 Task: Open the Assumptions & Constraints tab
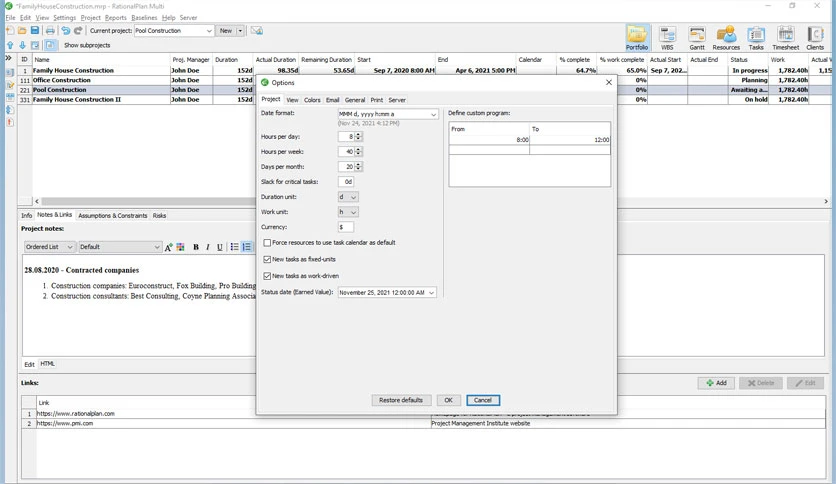coord(112,215)
